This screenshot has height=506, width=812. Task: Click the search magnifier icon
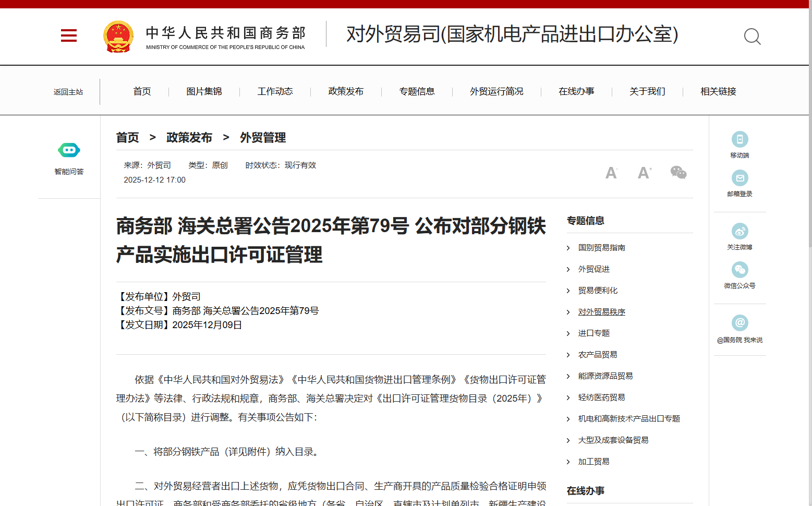pyautogui.click(x=752, y=36)
